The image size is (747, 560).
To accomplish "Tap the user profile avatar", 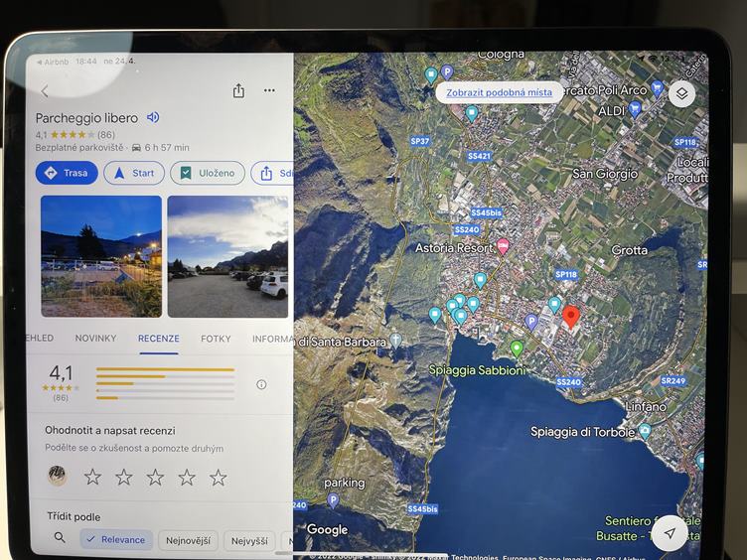I will (58, 476).
